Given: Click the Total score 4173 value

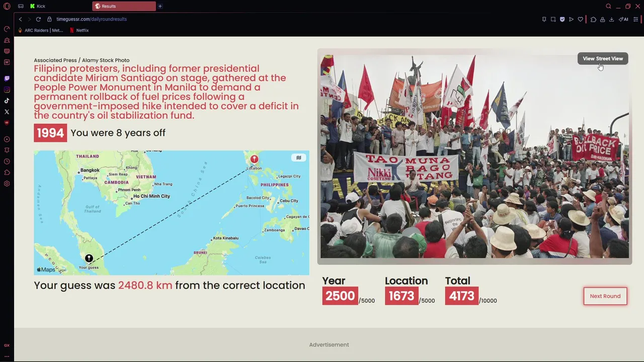Looking at the screenshot, I should tap(461, 296).
